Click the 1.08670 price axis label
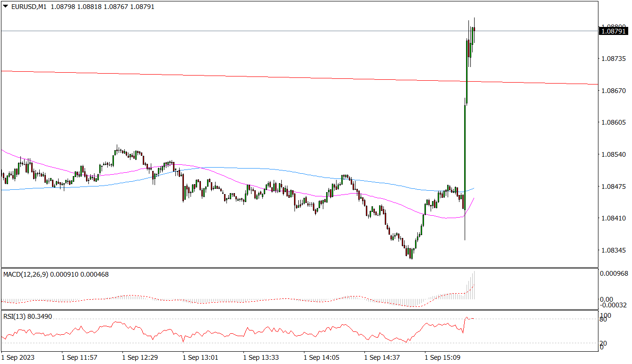Screen dimensions: 632x364 pyautogui.click(x=614, y=90)
